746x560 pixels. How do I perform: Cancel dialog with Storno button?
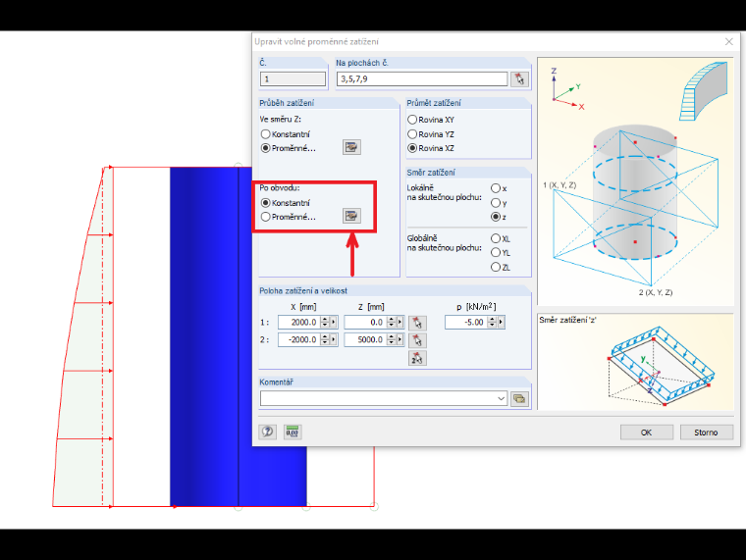point(706,433)
